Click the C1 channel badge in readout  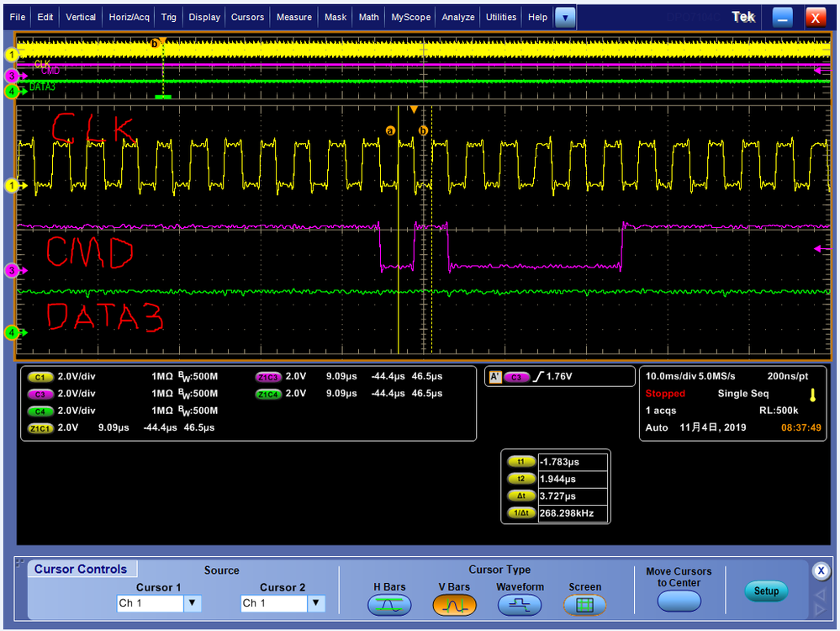pyautogui.click(x=40, y=377)
